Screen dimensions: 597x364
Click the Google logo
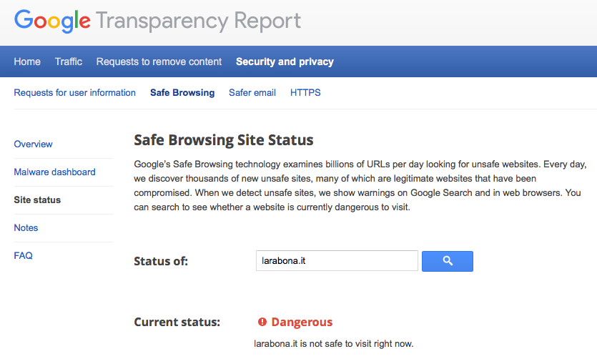point(52,21)
